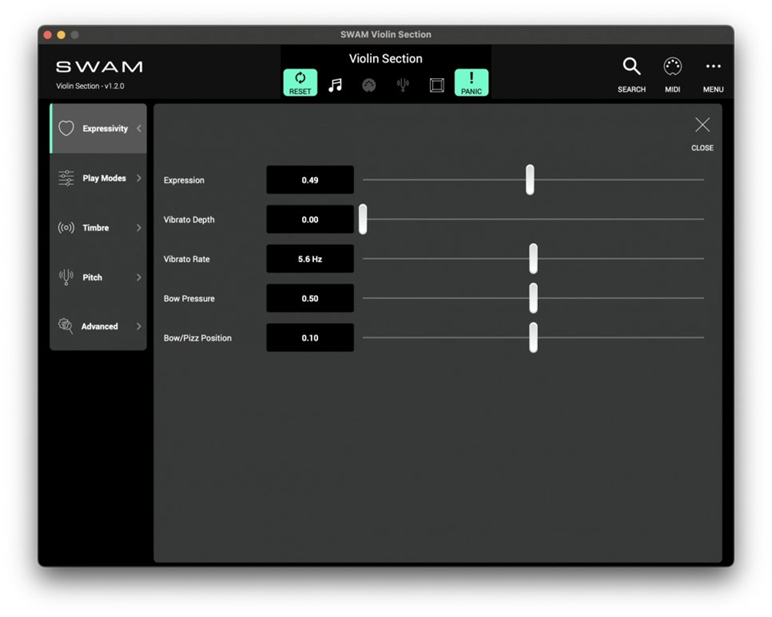Image resolution: width=772 pixels, height=617 pixels.
Task: Click the Violin Section preset title
Action: [x=386, y=59]
